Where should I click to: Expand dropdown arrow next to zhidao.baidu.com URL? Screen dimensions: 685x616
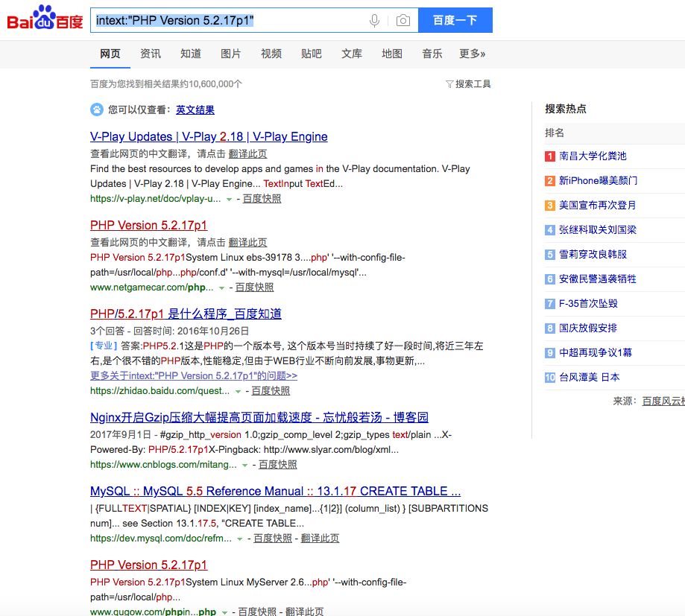(238, 392)
